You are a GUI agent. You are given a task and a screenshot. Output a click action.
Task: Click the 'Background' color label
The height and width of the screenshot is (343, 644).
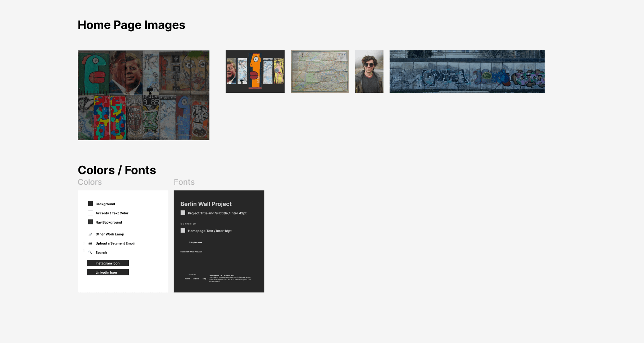(x=105, y=204)
